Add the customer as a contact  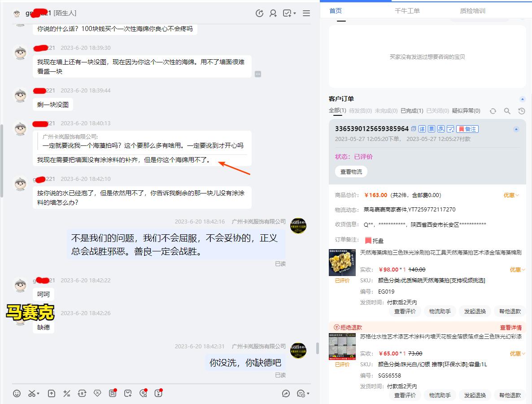point(273,13)
